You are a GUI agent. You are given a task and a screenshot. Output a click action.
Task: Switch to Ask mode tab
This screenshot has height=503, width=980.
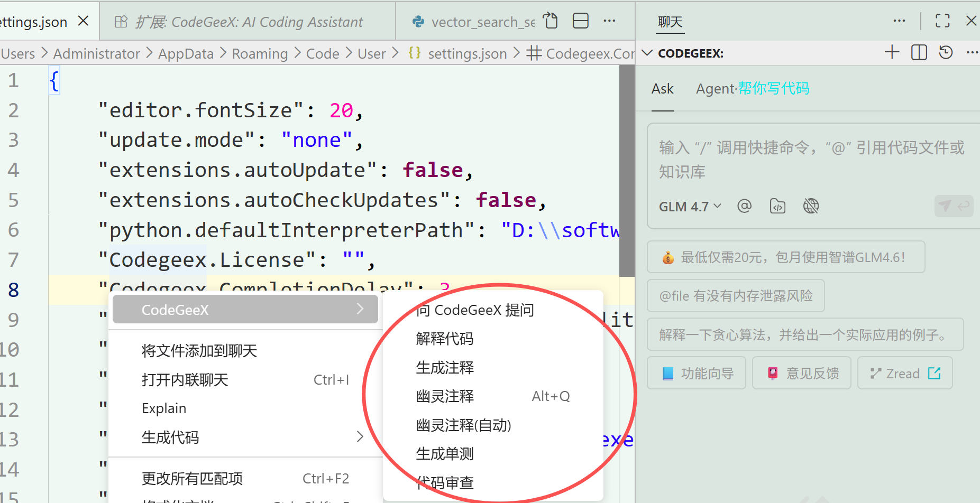click(662, 89)
